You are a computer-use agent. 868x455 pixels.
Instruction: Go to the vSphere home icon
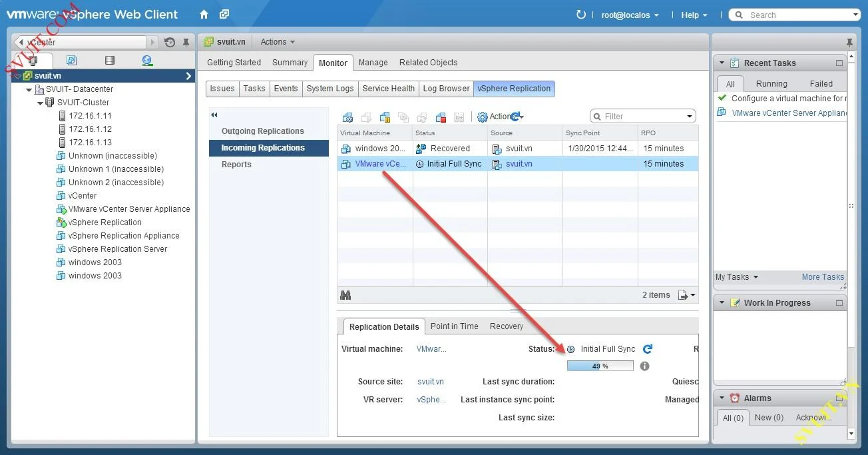[x=204, y=14]
